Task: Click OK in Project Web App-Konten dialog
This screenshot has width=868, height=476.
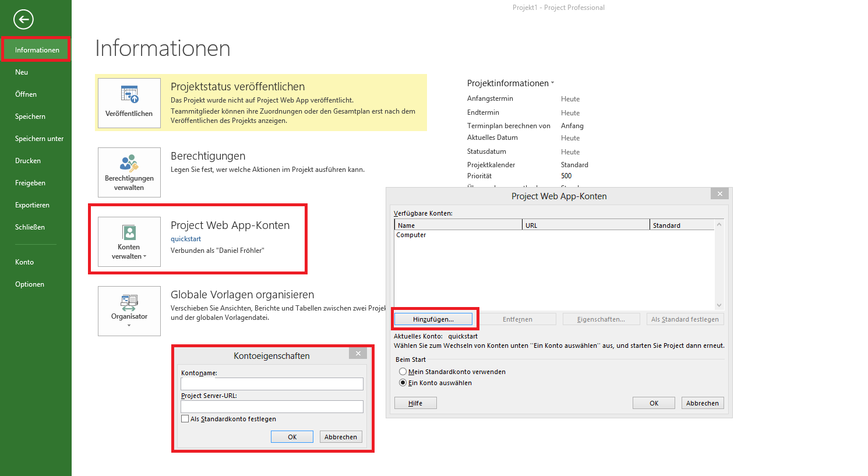Action: pos(654,403)
